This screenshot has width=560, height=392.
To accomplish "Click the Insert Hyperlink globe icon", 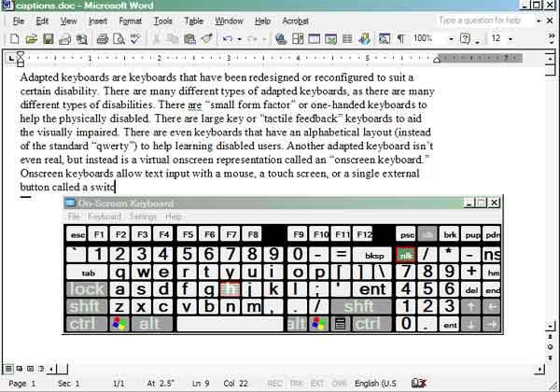I will [281, 38].
